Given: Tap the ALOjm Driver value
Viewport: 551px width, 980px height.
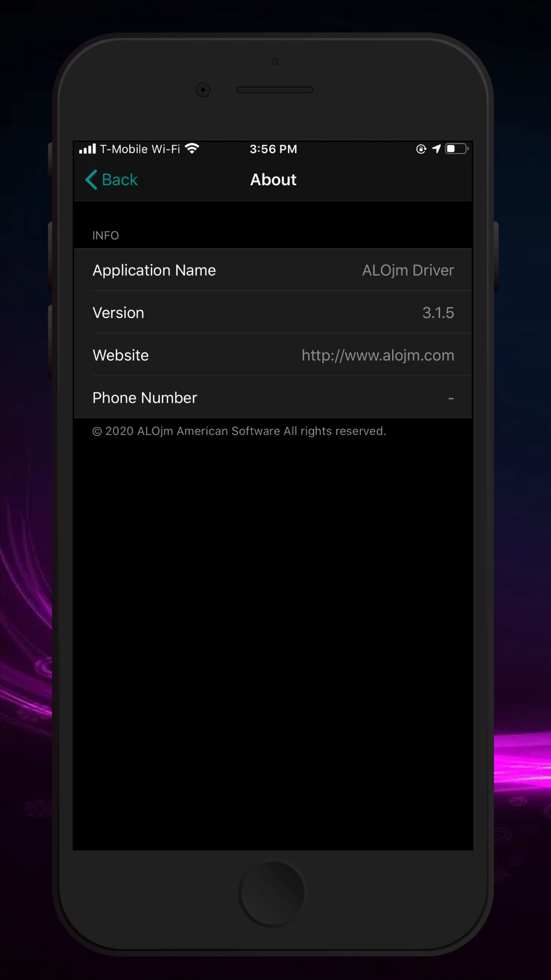Looking at the screenshot, I should pos(408,270).
